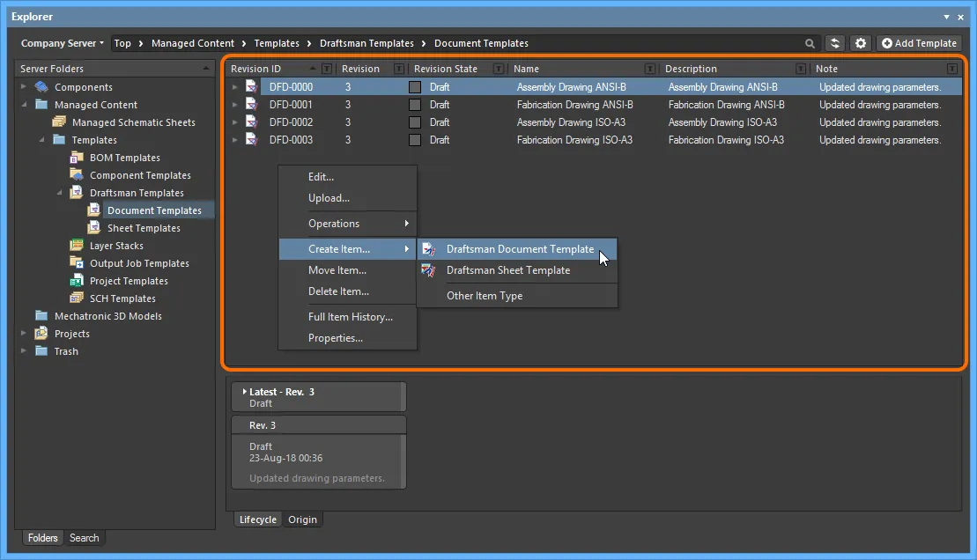This screenshot has height=560, width=977.
Task: Click the refresh arrows icon
Action: 835,43
